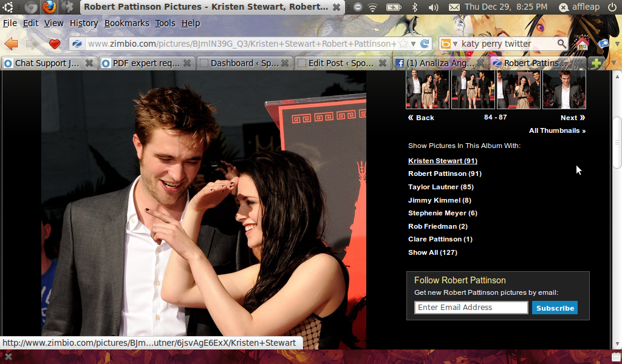Click the round gray indicator left of Wi-Fi
Viewport: 622px width, 364px height.
[x=358, y=7]
